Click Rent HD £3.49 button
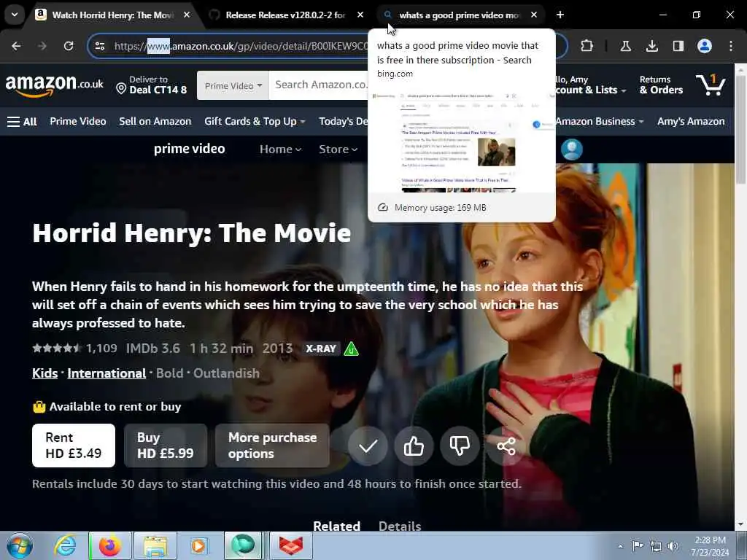This screenshot has width=747, height=560. [x=74, y=446]
